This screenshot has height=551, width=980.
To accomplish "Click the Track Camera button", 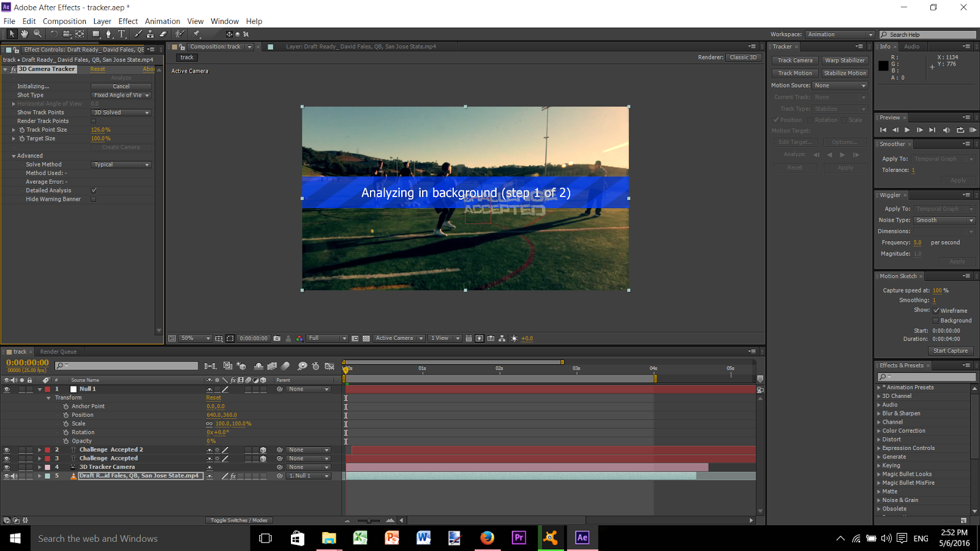I will pos(795,61).
